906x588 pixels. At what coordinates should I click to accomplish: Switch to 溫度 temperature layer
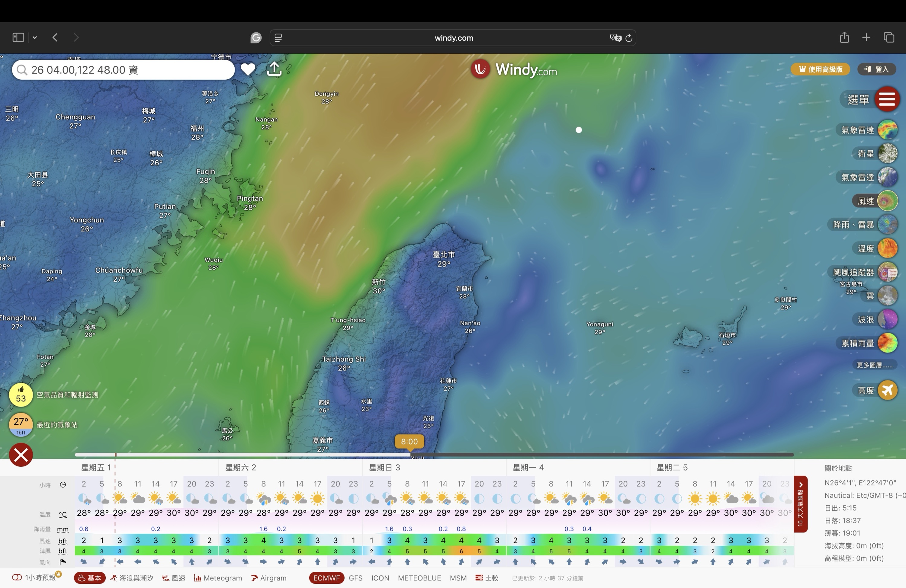point(887,248)
